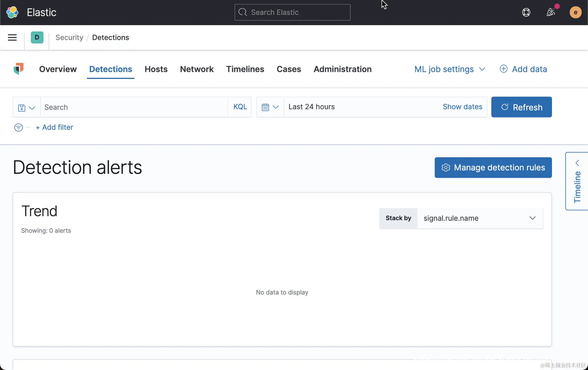Click the Security app shield logo
The width and height of the screenshot is (588, 370).
click(x=19, y=69)
